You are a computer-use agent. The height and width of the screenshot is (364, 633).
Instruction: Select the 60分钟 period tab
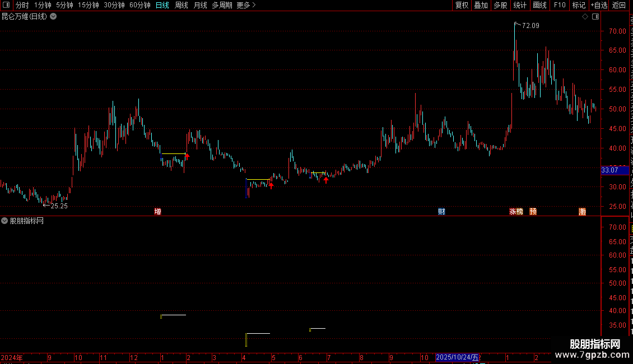140,5
